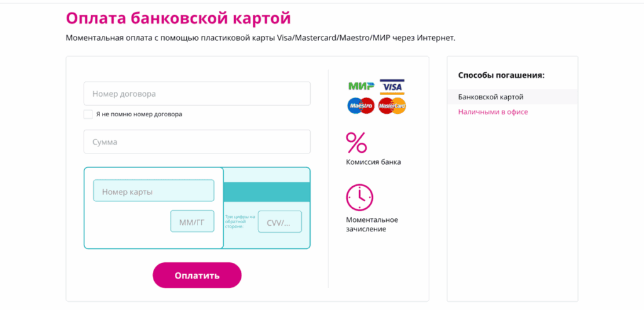
Task: Click the 'Моментальное зачисление' text
Action: 372,224
